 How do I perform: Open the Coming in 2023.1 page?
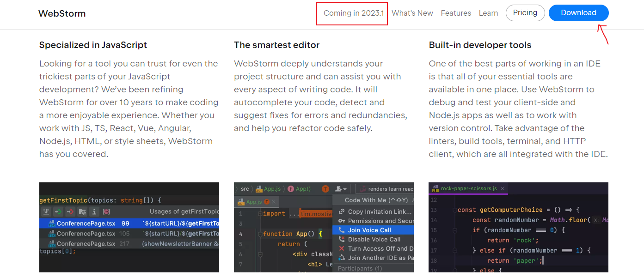click(x=354, y=13)
